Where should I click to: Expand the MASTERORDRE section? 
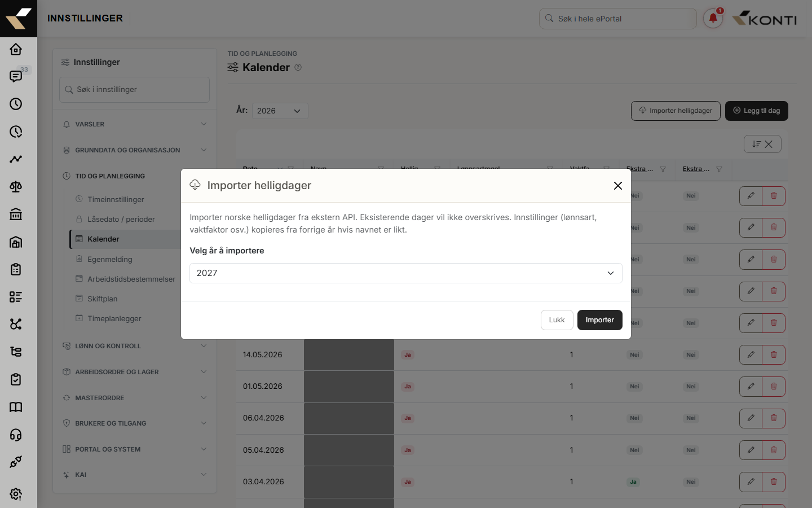(135, 398)
